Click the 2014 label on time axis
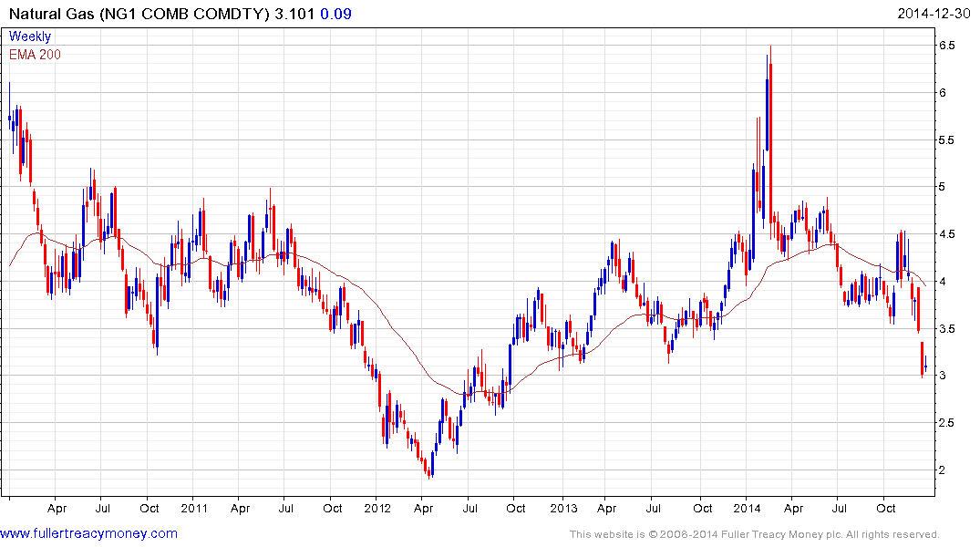Viewport: 980px width, 547px height. [748, 508]
